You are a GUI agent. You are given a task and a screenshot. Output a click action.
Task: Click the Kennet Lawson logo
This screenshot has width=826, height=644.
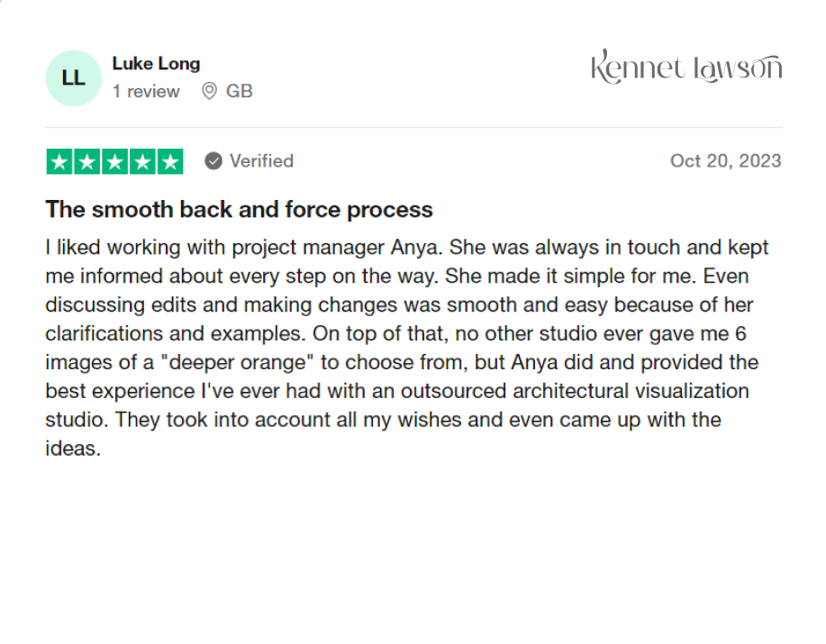pyautogui.click(x=686, y=68)
